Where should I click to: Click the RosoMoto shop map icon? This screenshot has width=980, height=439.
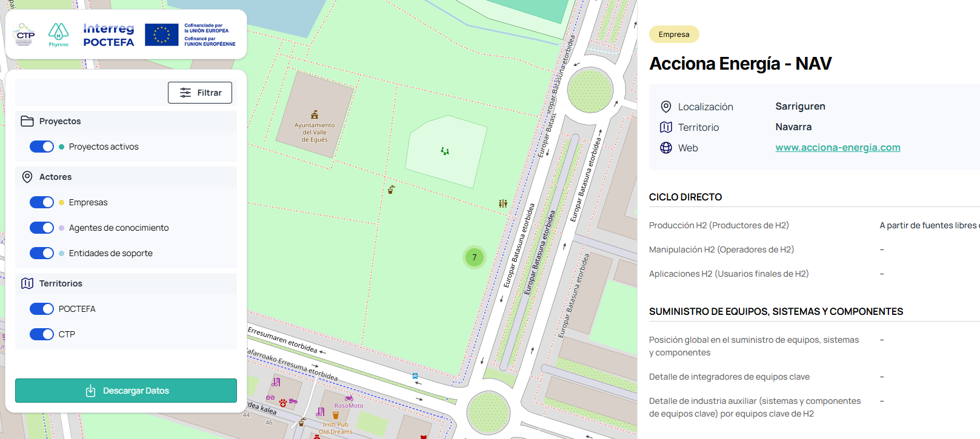[x=349, y=398]
